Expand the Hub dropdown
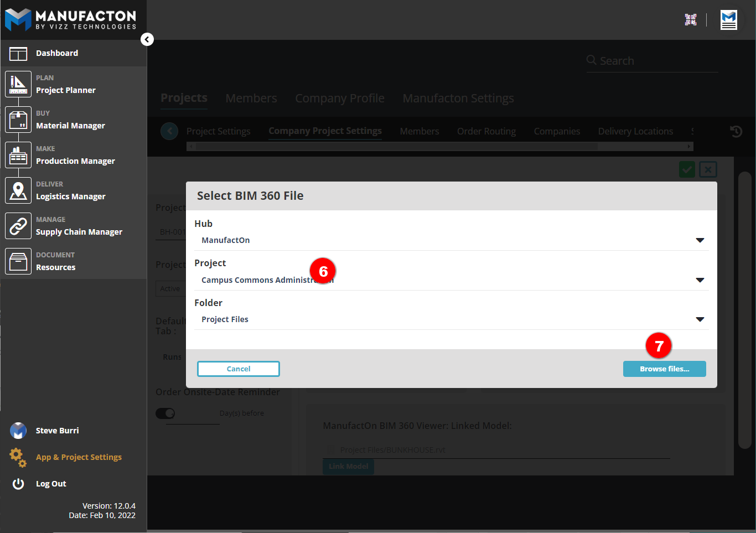This screenshot has width=756, height=533. coord(700,240)
